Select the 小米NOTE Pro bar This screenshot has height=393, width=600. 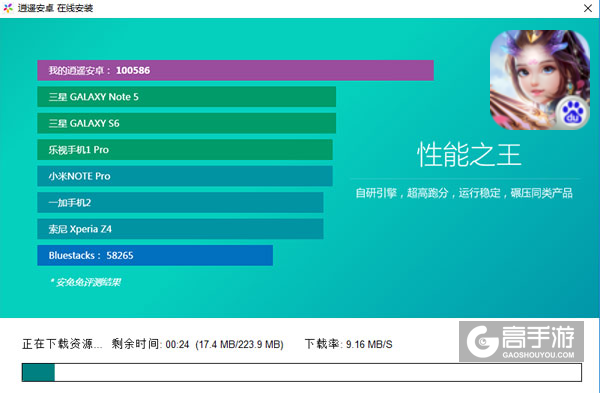point(185,176)
